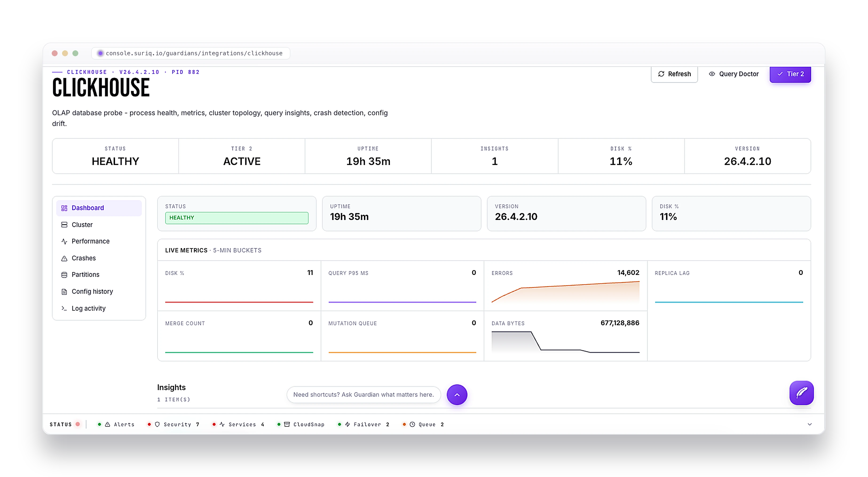Click the '677,128,886' data bytes value
This screenshot has width=868, height=477.
620,323
